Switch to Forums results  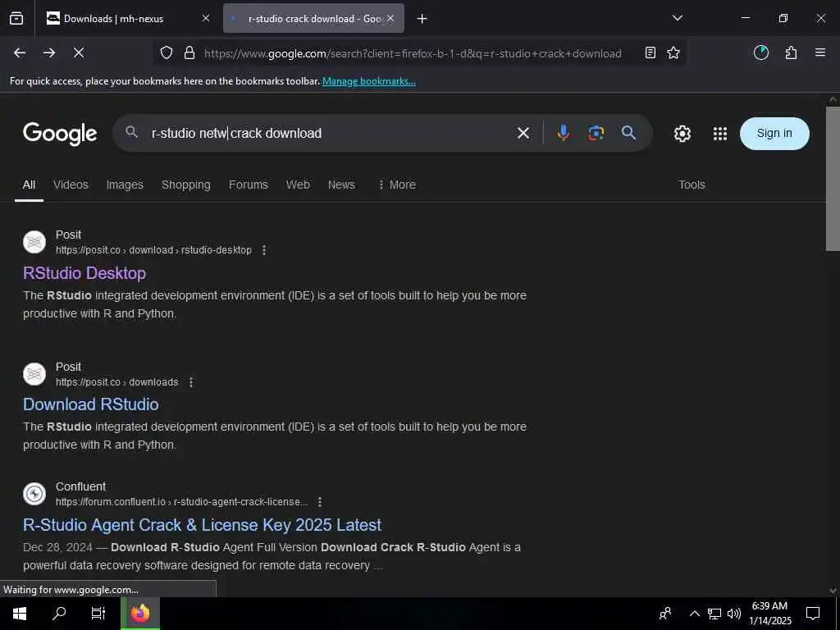[248, 185]
